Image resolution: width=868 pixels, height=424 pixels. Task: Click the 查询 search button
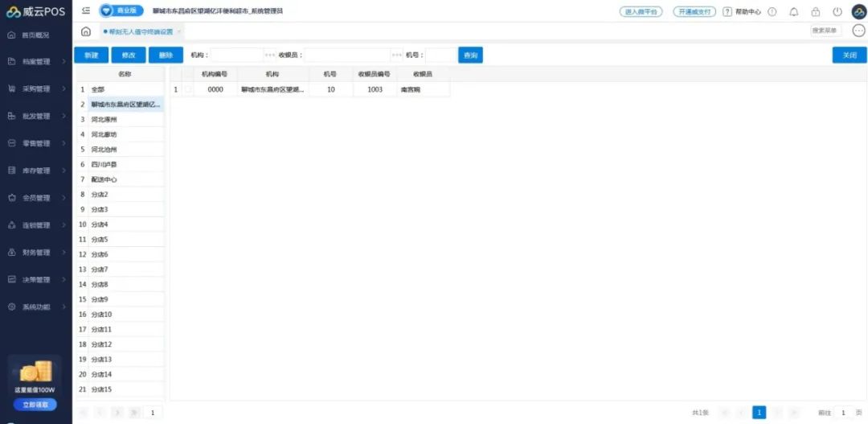[x=470, y=55]
